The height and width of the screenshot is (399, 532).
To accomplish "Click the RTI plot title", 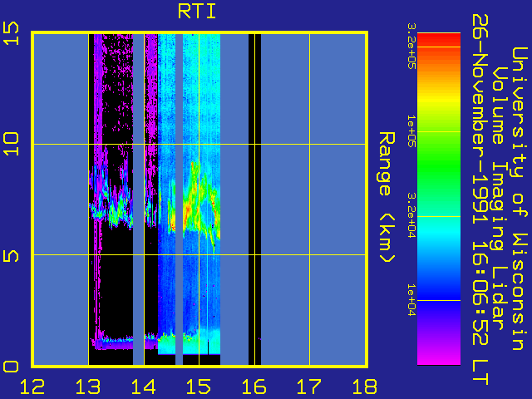I will point(197,11).
